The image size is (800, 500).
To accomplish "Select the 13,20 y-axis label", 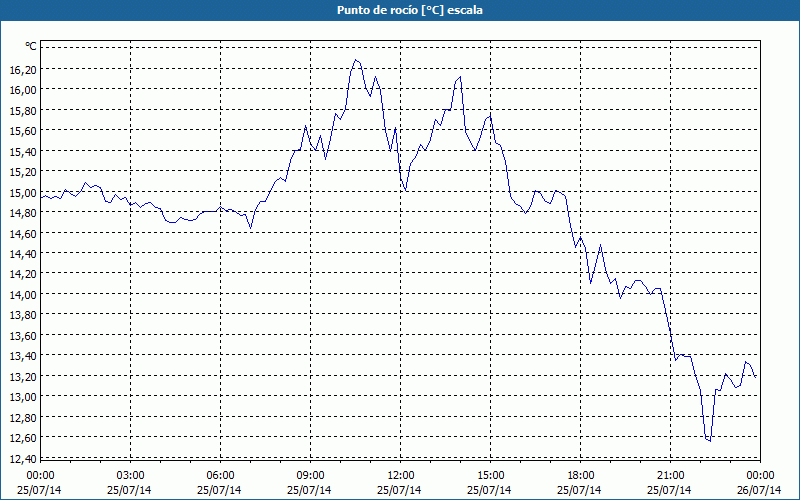I will click(23, 377).
